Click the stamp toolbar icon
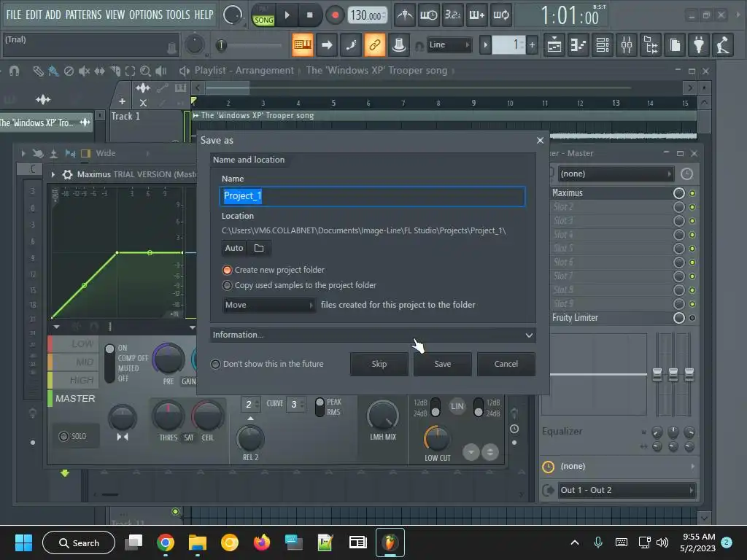 [x=399, y=44]
